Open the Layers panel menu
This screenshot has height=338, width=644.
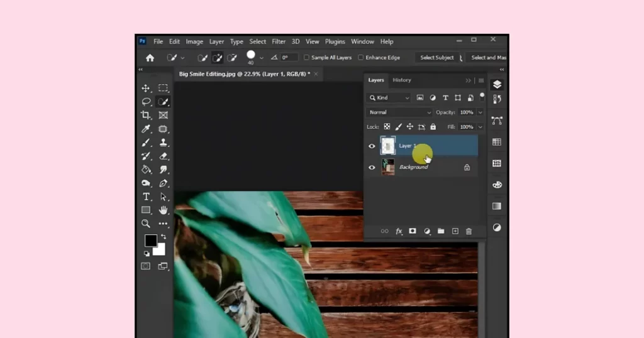click(x=481, y=80)
